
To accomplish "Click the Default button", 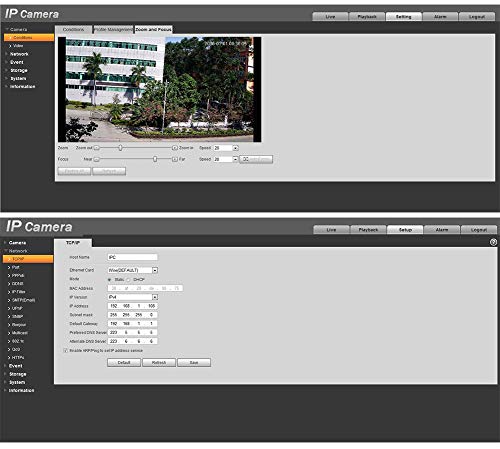I will 124,362.
